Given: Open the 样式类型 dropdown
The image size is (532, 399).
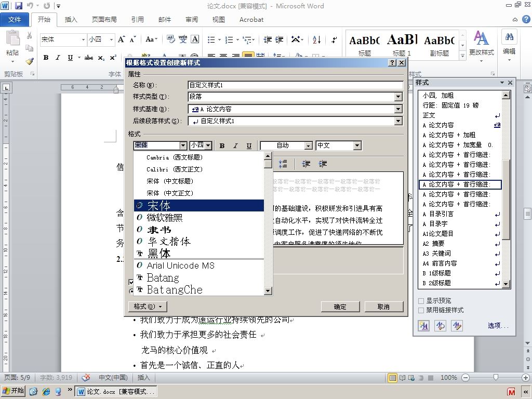Looking at the screenshot, I should [x=398, y=97].
